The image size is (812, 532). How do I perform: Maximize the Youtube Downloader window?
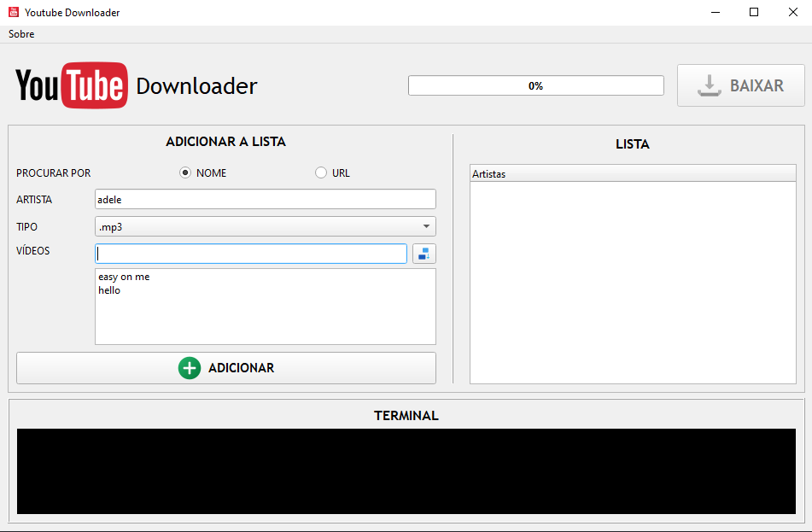click(x=754, y=12)
